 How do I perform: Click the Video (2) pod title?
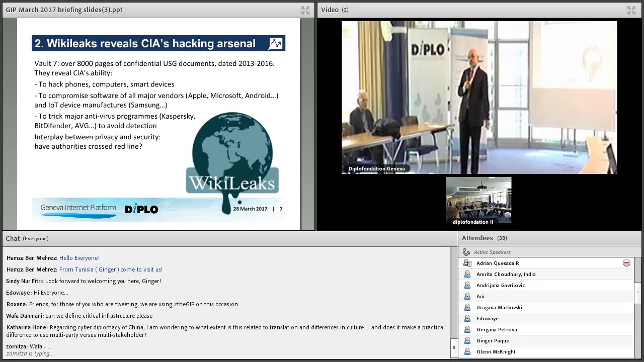coord(335,10)
